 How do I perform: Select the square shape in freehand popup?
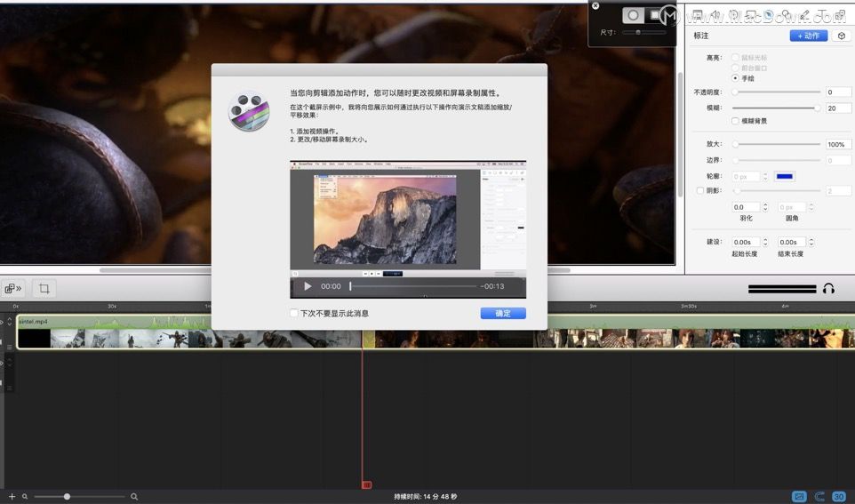654,15
